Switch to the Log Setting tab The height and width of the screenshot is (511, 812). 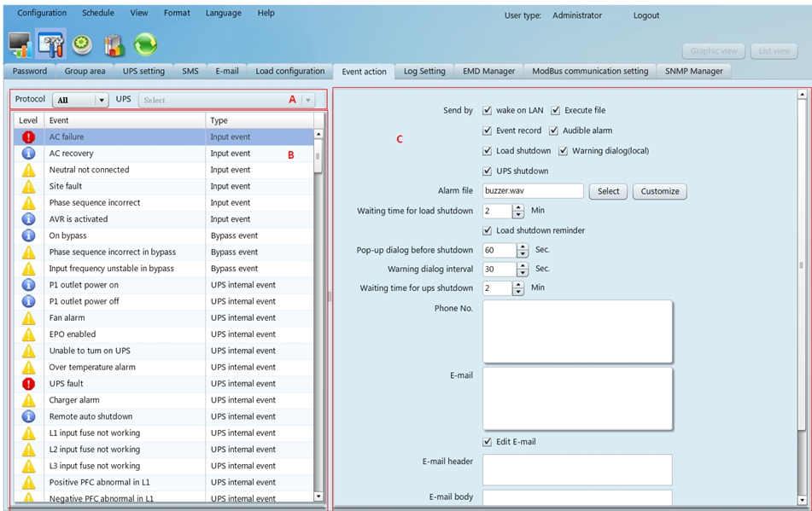(424, 71)
